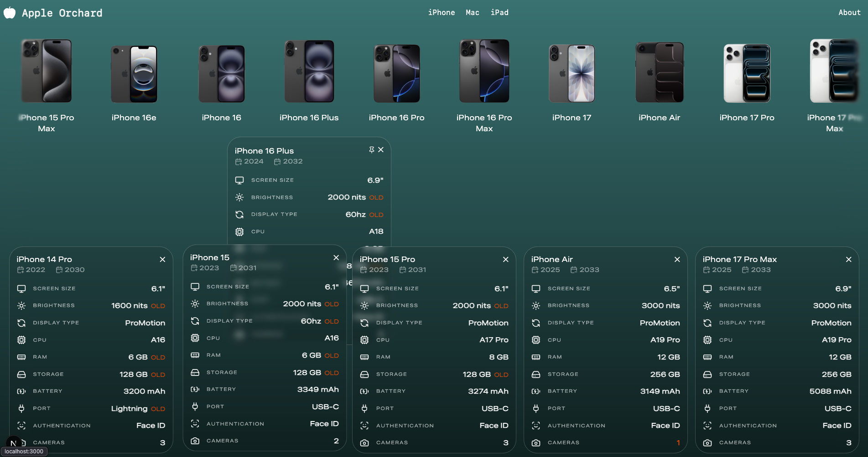This screenshot has height=457, width=868.
Task: Select the iPhone 16e thumbnail
Action: click(x=134, y=73)
